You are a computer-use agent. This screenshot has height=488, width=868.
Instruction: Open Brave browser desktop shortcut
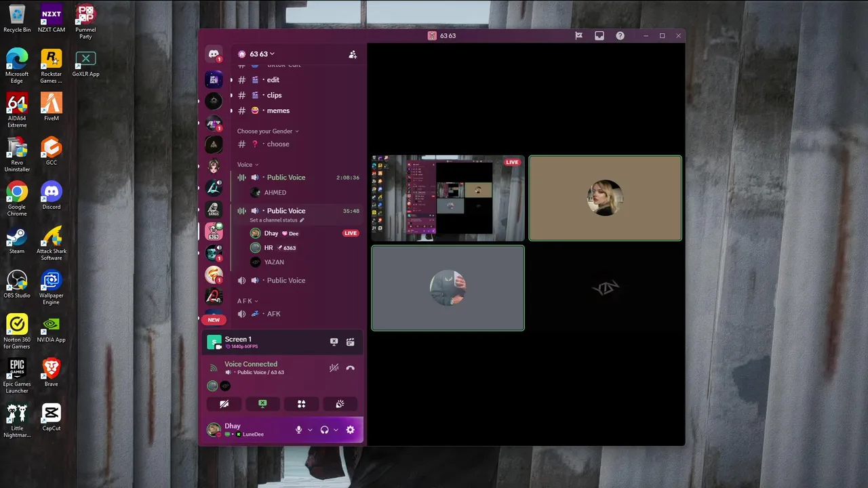coord(52,373)
